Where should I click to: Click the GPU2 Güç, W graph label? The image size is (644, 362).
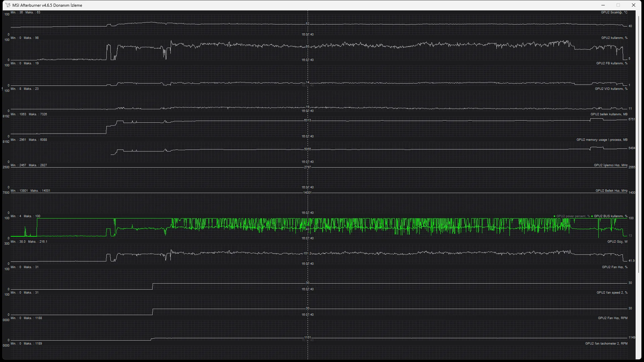(x=617, y=242)
